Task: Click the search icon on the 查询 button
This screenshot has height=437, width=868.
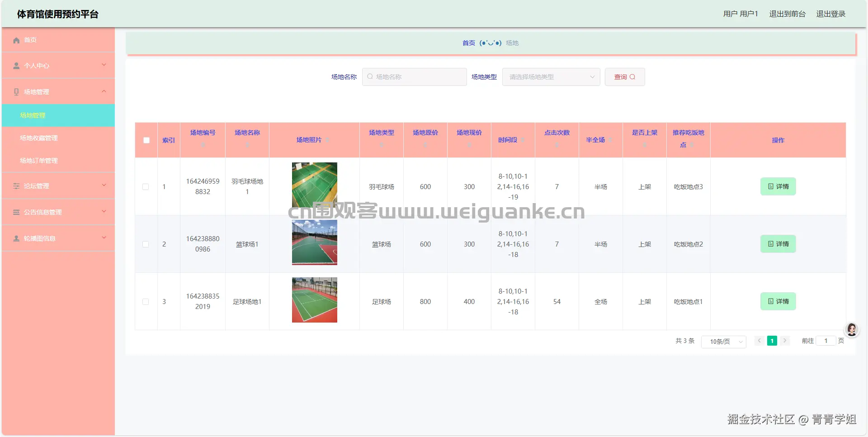Action: tap(632, 77)
